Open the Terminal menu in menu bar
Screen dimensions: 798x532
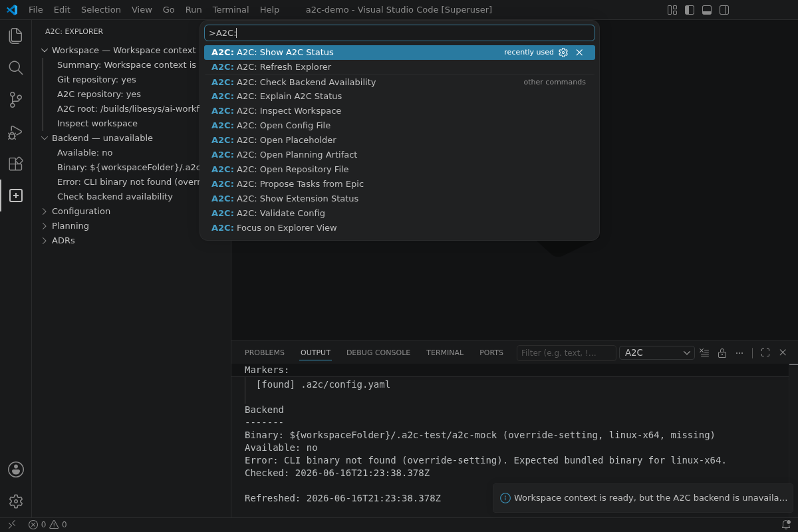[231, 10]
